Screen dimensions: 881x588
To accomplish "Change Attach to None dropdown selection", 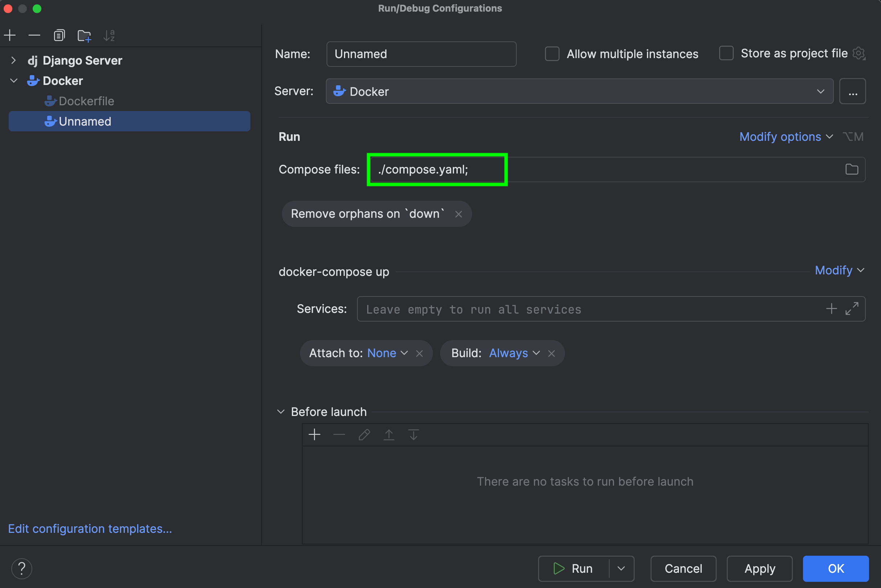I will (x=387, y=352).
